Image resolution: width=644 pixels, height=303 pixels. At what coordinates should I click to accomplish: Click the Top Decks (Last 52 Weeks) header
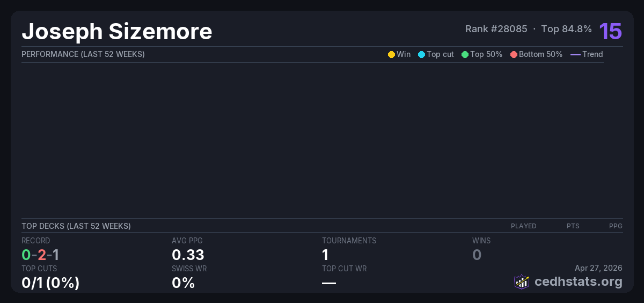click(x=76, y=226)
